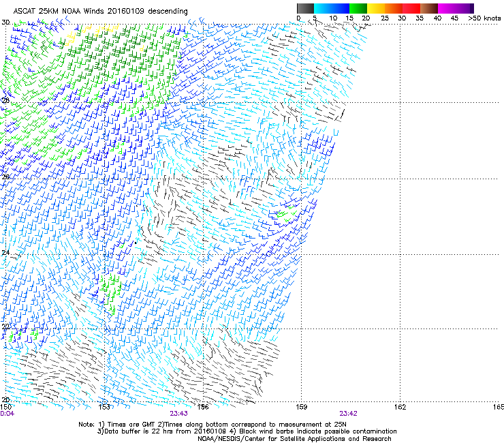
Task: Click the legend value "35"
Action: click(x=420, y=18)
